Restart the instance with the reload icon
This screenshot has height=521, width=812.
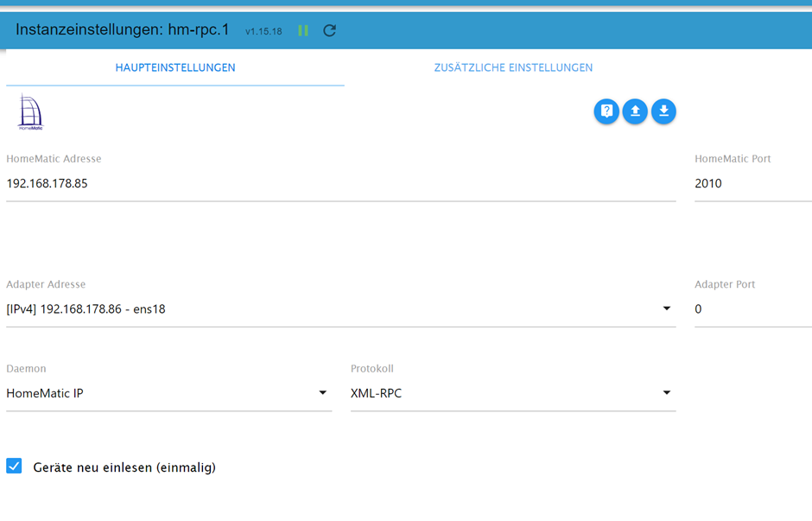click(x=329, y=30)
